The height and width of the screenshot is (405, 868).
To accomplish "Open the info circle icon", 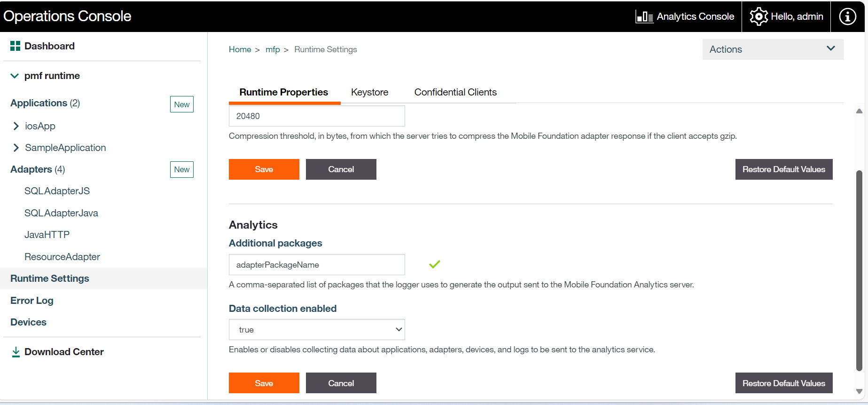I will [847, 16].
